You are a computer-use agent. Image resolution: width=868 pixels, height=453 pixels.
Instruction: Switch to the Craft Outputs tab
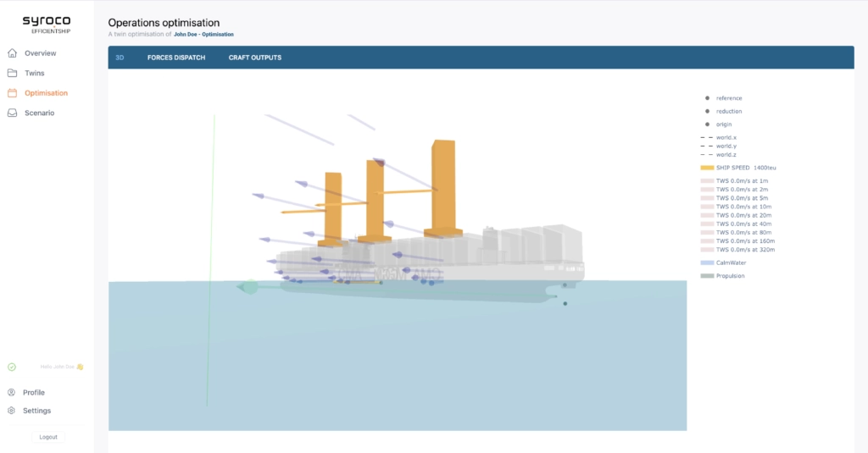pyautogui.click(x=254, y=58)
